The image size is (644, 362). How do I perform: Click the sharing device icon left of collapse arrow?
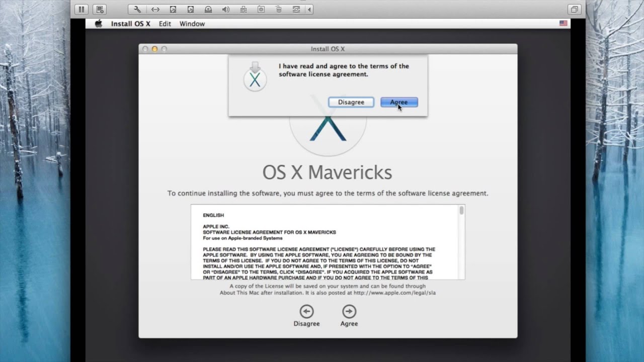[x=296, y=10]
